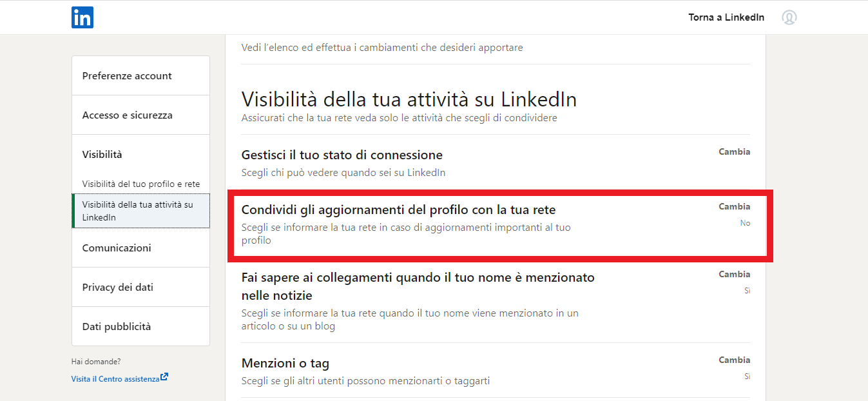Select Preferenze account in the sidebar

pyautogui.click(x=127, y=75)
